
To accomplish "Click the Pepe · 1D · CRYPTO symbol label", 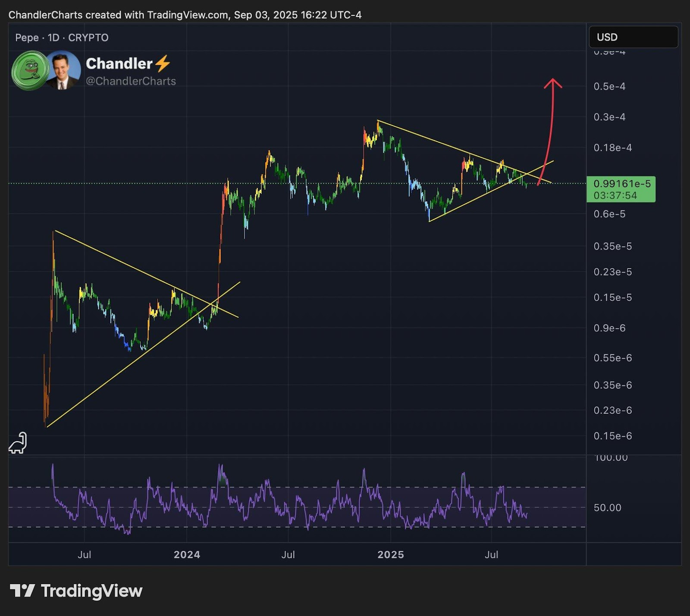I will tap(62, 38).
